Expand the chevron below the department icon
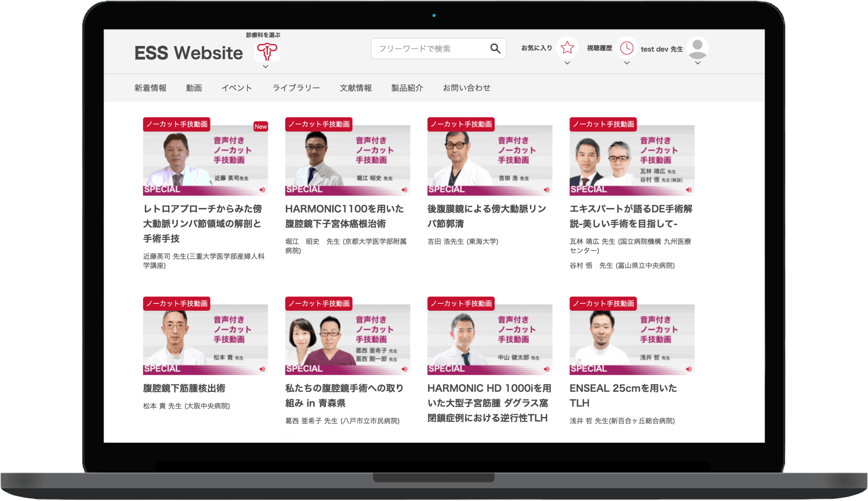The image size is (868, 501). pos(265,67)
